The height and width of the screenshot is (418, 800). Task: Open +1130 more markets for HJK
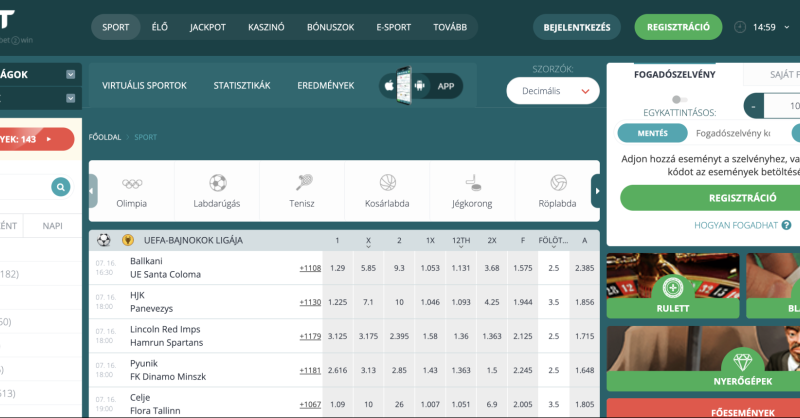click(x=310, y=302)
